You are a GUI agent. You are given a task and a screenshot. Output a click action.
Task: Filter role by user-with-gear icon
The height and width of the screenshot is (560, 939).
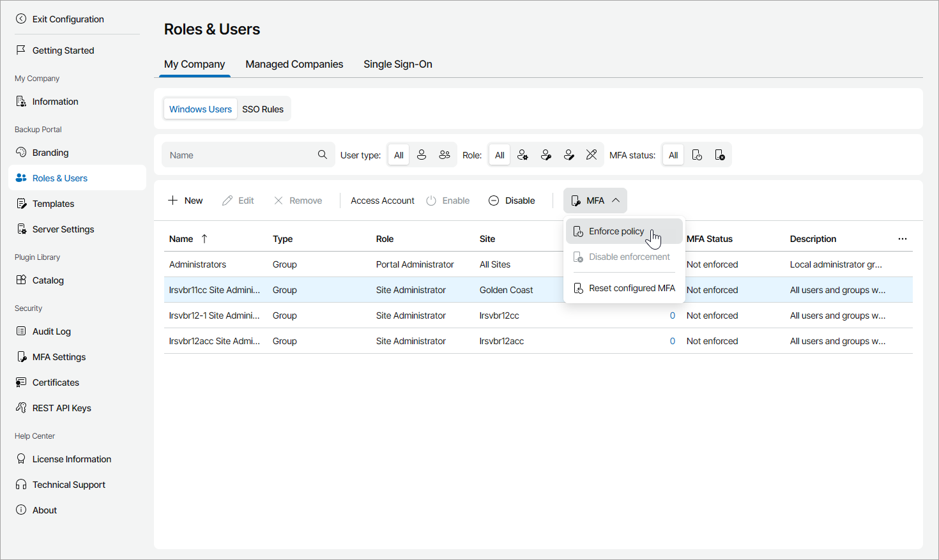tap(523, 155)
